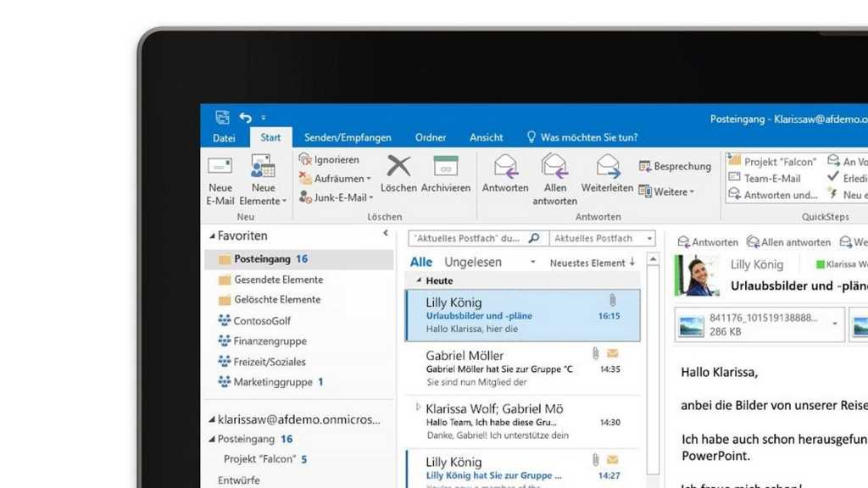Click unread envelope icon on Gabriel Möller mail
This screenshot has width=868, height=488.
(x=612, y=353)
